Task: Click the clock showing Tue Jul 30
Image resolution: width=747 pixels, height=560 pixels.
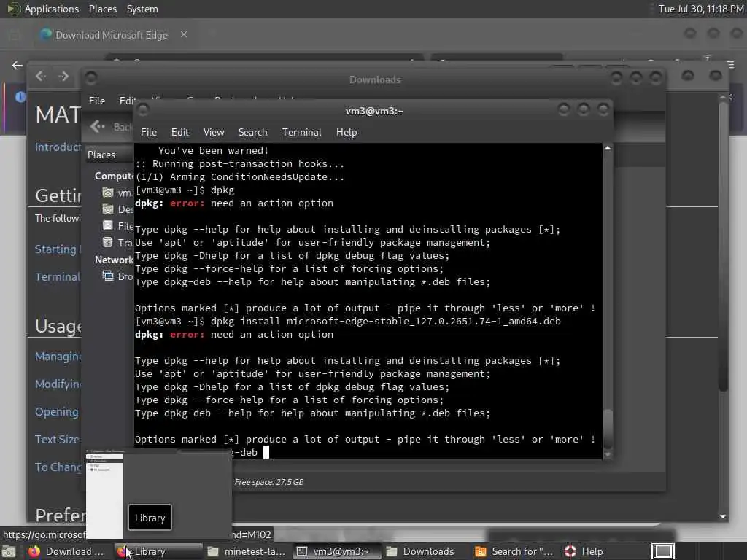Action: pos(701,9)
